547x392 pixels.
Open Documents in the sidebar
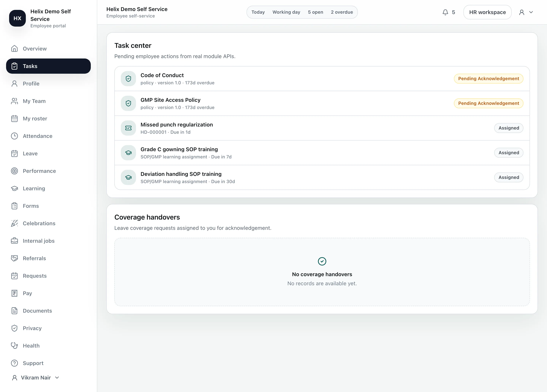click(x=48, y=311)
